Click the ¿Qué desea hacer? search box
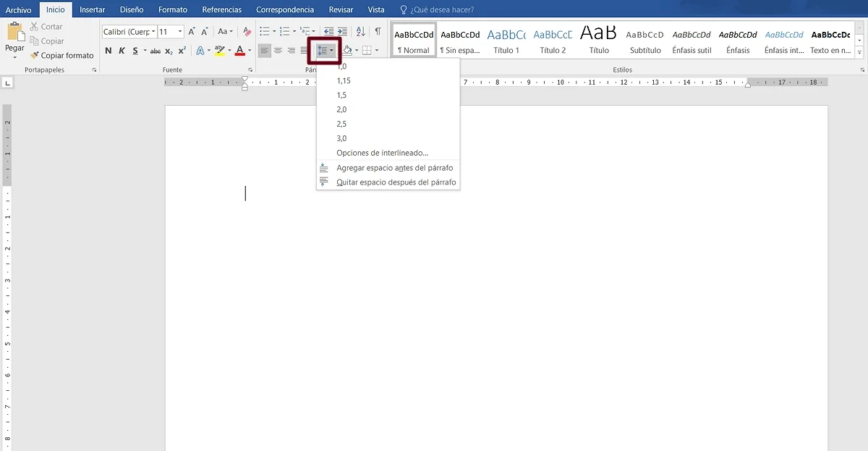868x451 pixels. click(x=435, y=9)
